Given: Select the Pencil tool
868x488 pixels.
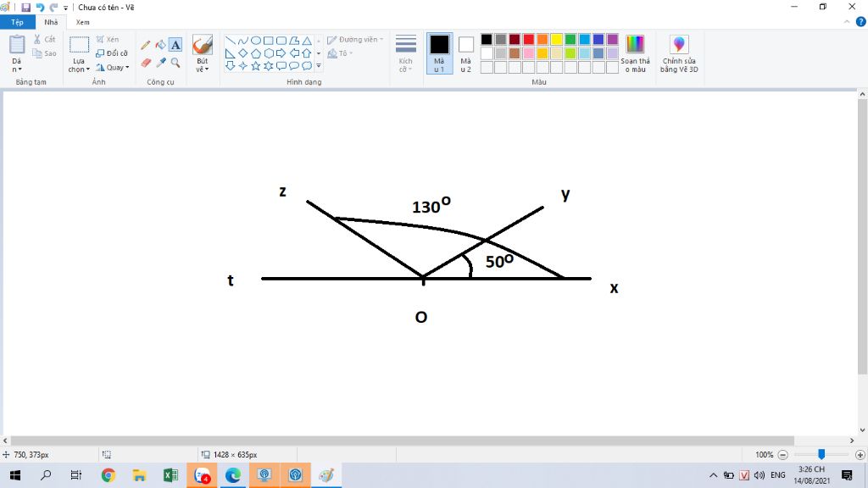Looking at the screenshot, I should tap(146, 45).
